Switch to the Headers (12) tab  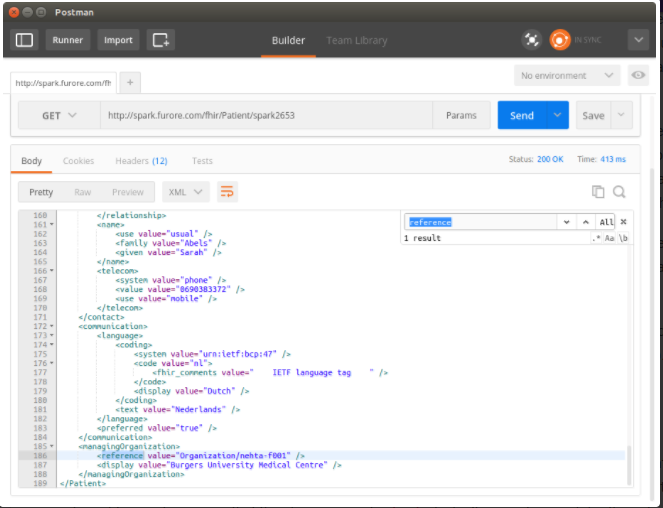pos(141,161)
